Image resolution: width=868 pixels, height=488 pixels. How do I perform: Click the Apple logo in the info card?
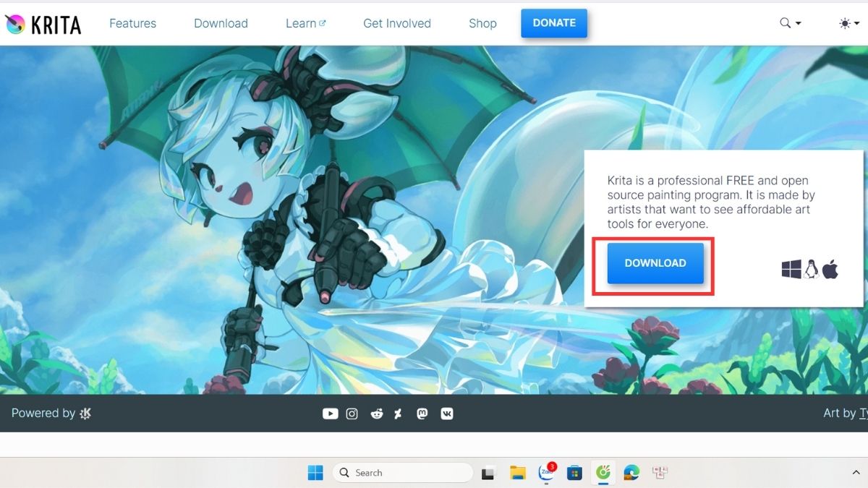click(830, 270)
